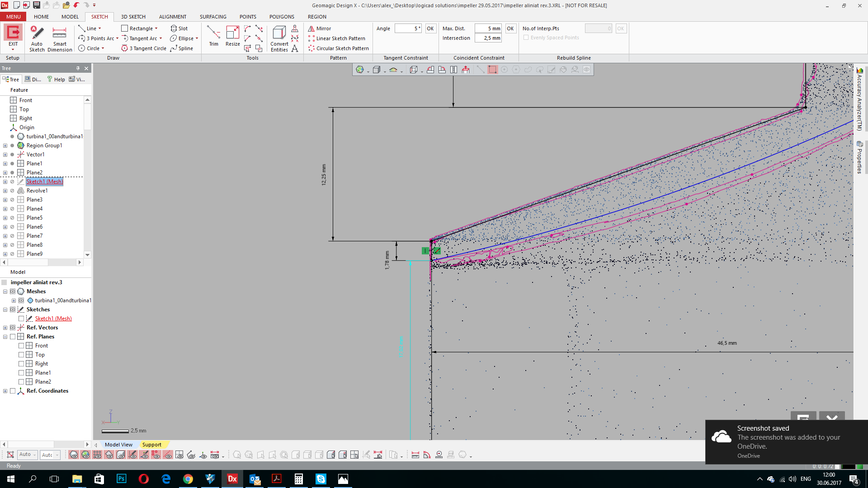Switch to the 3D SKETCH ribbon tab

133,17
